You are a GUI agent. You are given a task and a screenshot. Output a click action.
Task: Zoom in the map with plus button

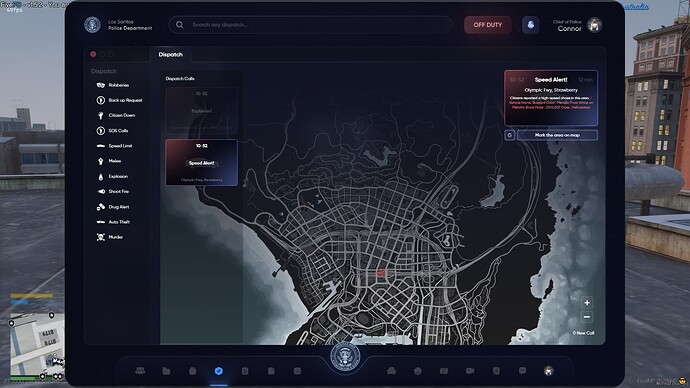tap(587, 303)
